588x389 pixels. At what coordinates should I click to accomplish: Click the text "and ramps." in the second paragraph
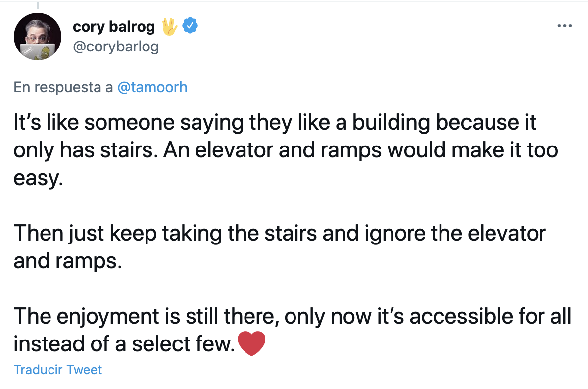(67, 260)
